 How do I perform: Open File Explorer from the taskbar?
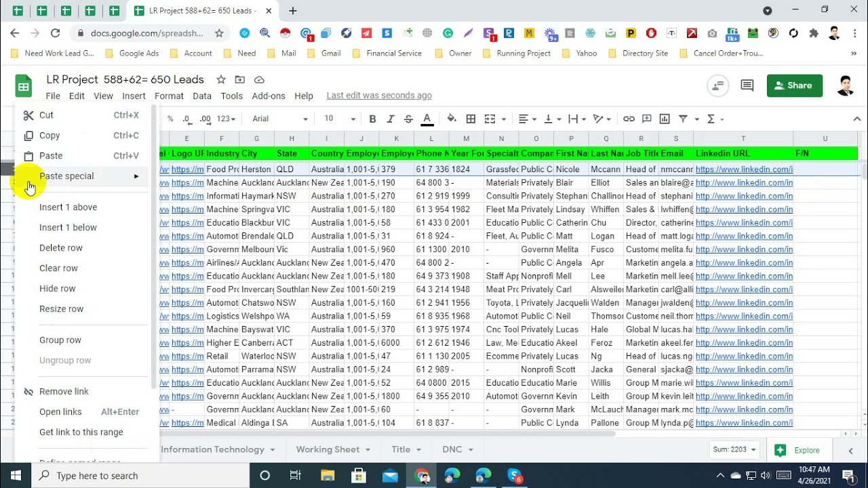point(328,475)
